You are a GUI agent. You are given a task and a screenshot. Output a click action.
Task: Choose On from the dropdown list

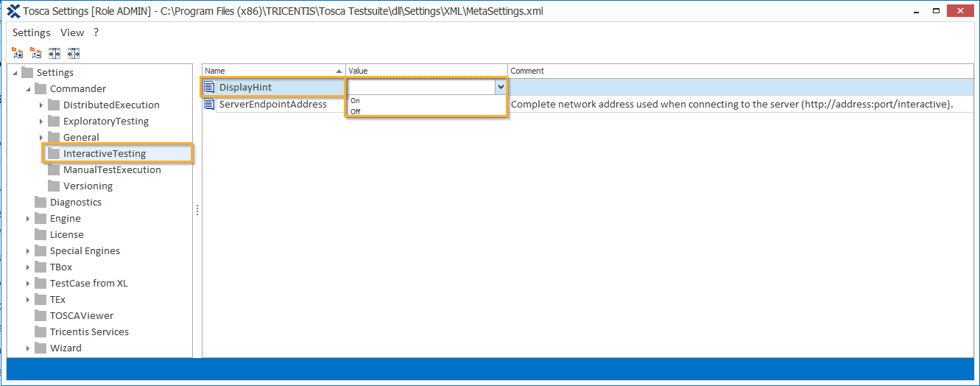426,100
